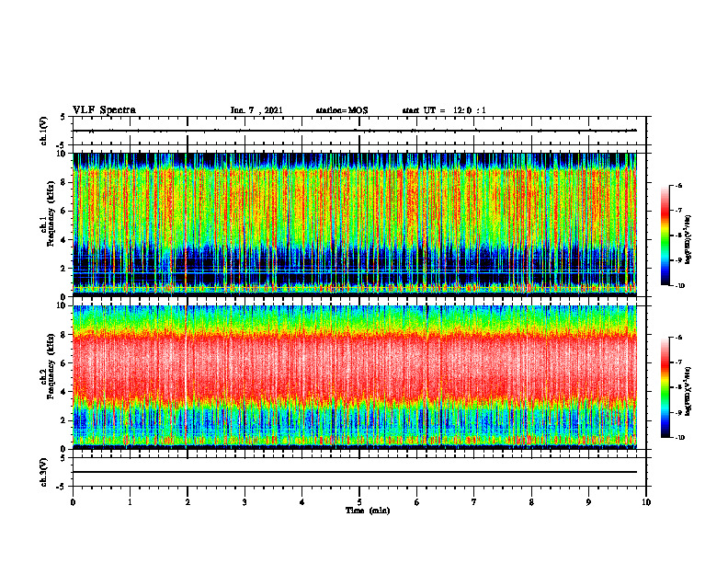Click the "ch.3(V)" axis label at bottom
This screenshot has height=563, width=728.
pyautogui.click(x=43, y=472)
